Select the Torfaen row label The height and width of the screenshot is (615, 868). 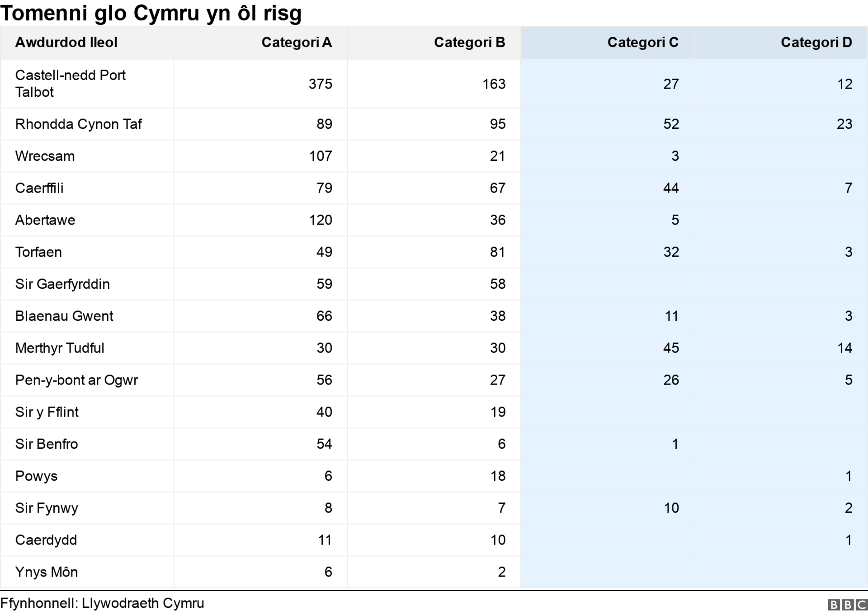(x=38, y=252)
